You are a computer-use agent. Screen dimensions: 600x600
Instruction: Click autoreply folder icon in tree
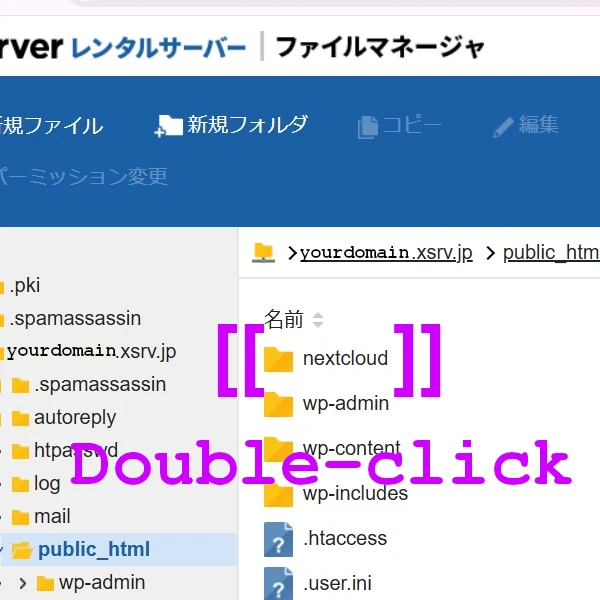(x=20, y=418)
